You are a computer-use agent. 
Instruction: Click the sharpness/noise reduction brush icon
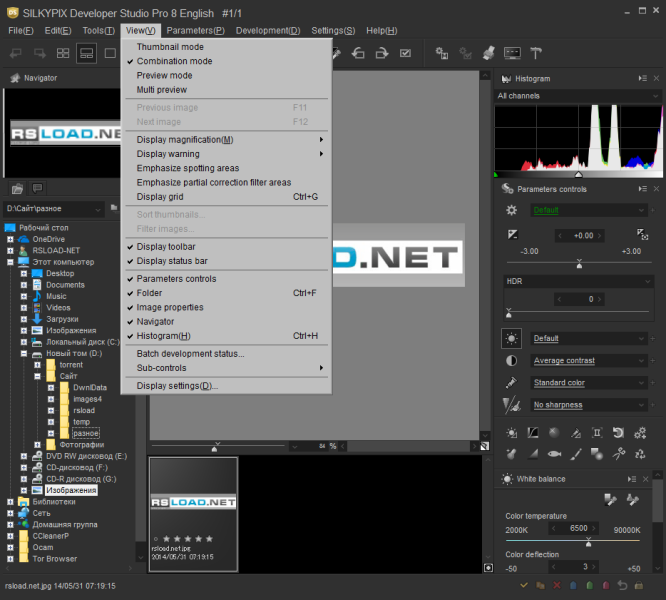[x=512, y=404]
